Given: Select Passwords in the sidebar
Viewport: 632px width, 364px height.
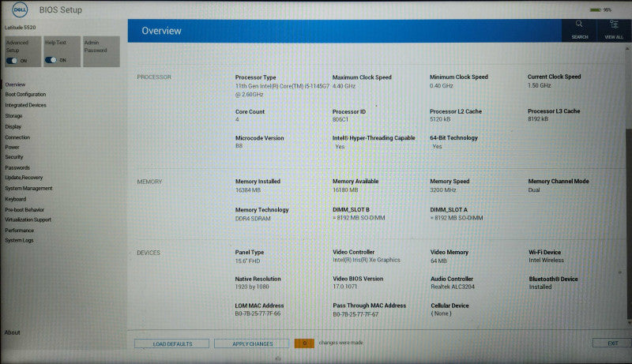Looking at the screenshot, I should (x=17, y=167).
